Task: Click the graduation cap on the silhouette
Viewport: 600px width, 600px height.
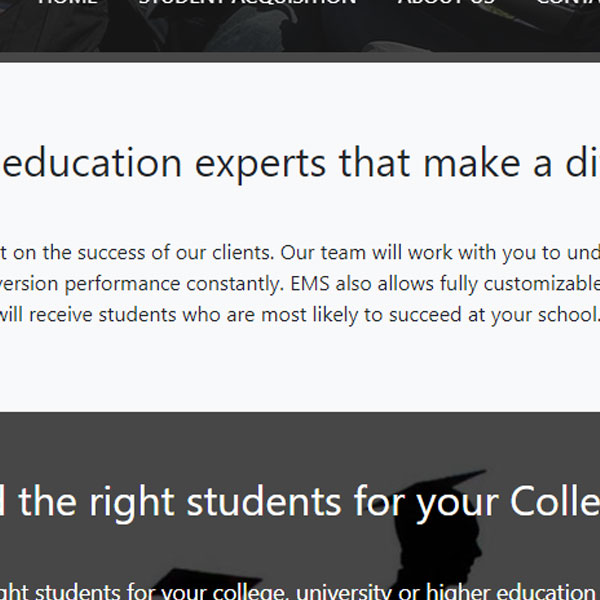Action: pos(447,487)
